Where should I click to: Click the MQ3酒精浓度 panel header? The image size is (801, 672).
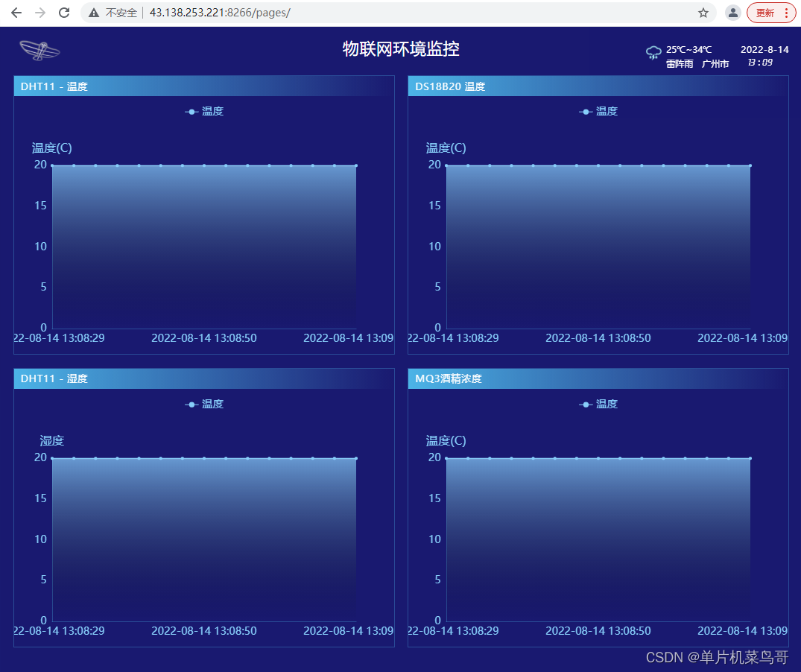tap(598, 378)
